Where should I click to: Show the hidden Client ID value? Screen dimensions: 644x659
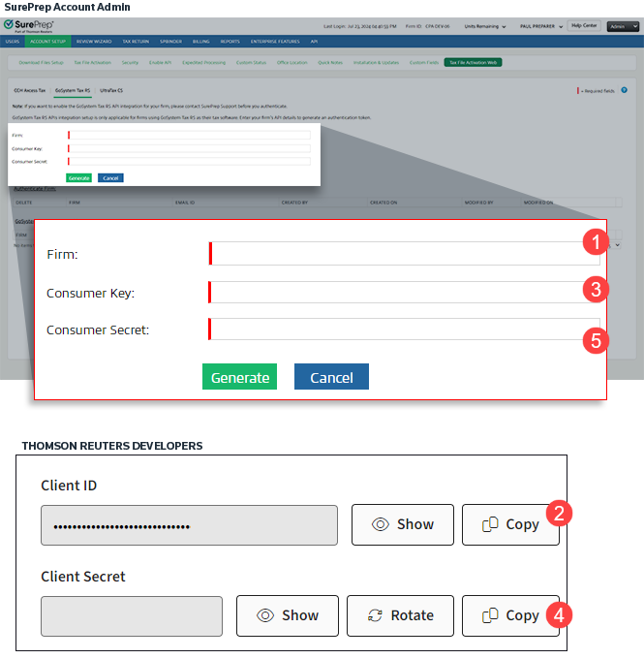click(403, 524)
